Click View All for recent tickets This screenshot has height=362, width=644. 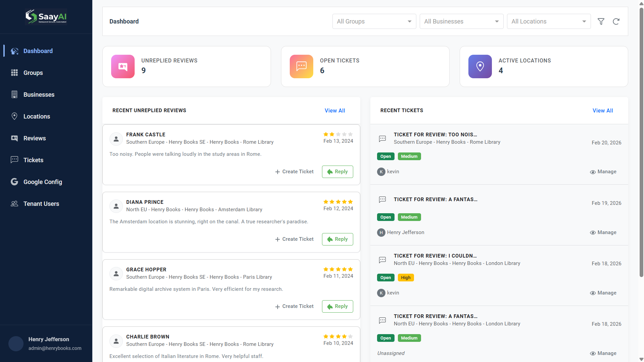point(602,110)
